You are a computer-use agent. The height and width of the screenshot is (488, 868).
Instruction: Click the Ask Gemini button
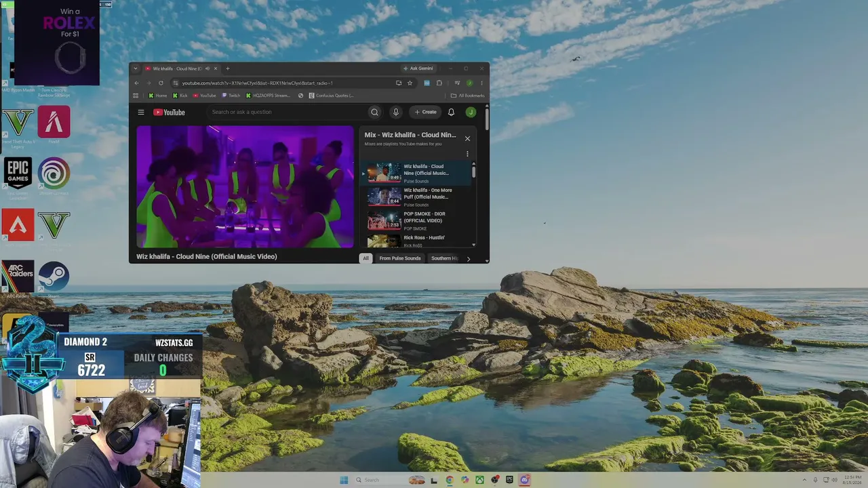418,68
